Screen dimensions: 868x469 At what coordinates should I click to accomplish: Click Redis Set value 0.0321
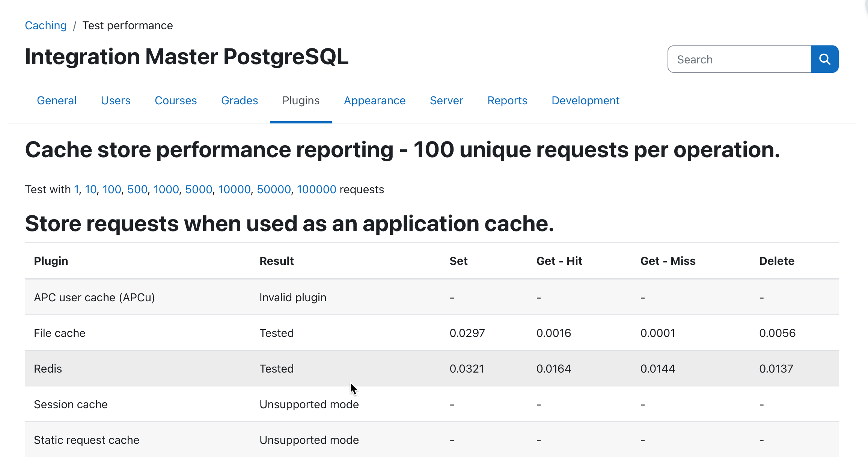pyautogui.click(x=467, y=369)
